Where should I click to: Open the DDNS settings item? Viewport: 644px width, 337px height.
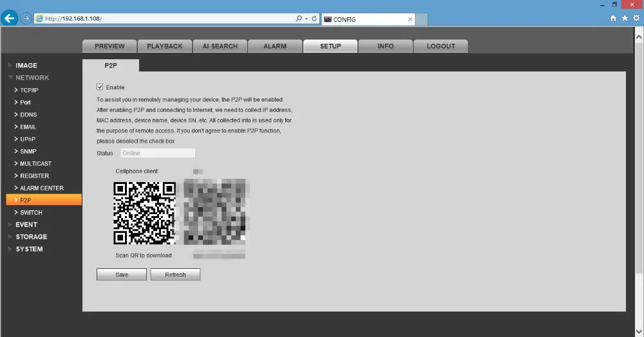pos(28,114)
